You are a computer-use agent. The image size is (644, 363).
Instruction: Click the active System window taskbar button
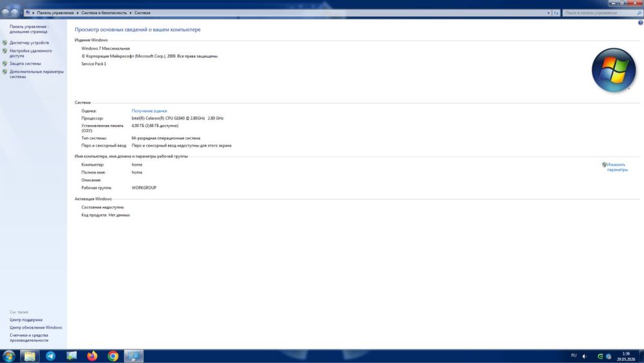pos(134,356)
